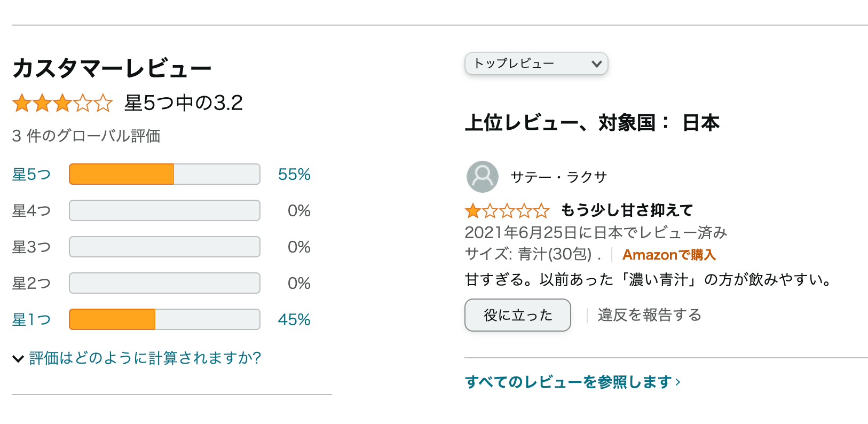Viewport: 868px width, 424px height.
Task: Click the 役に立った button
Action: (518, 315)
